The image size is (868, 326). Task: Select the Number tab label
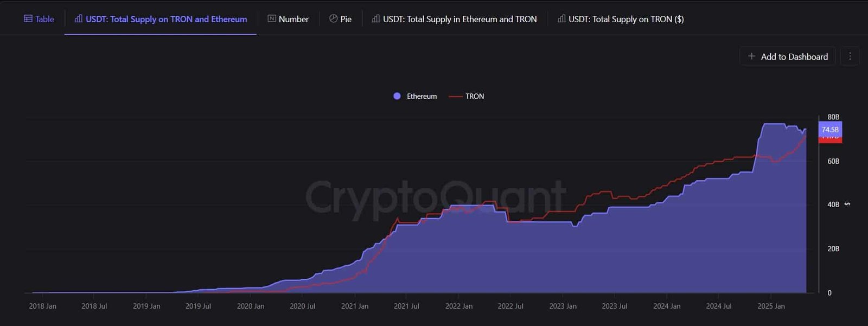tap(293, 19)
